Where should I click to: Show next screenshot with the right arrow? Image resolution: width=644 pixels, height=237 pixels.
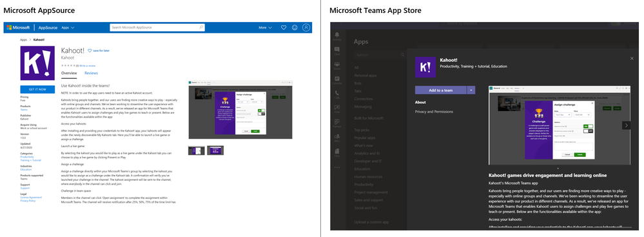click(x=626, y=125)
